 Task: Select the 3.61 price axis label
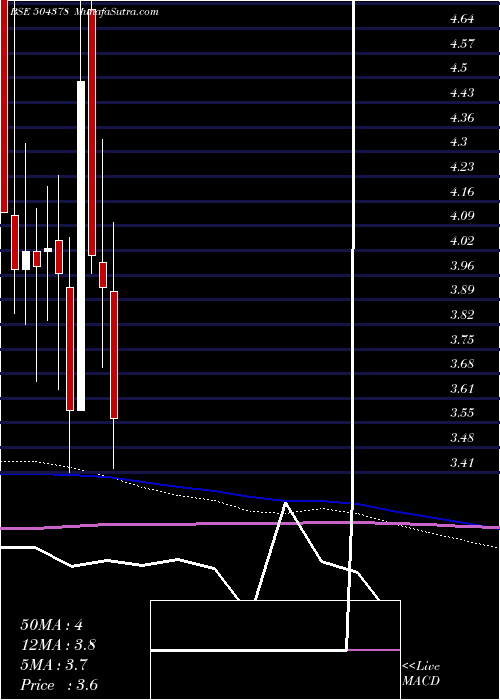tap(462, 388)
